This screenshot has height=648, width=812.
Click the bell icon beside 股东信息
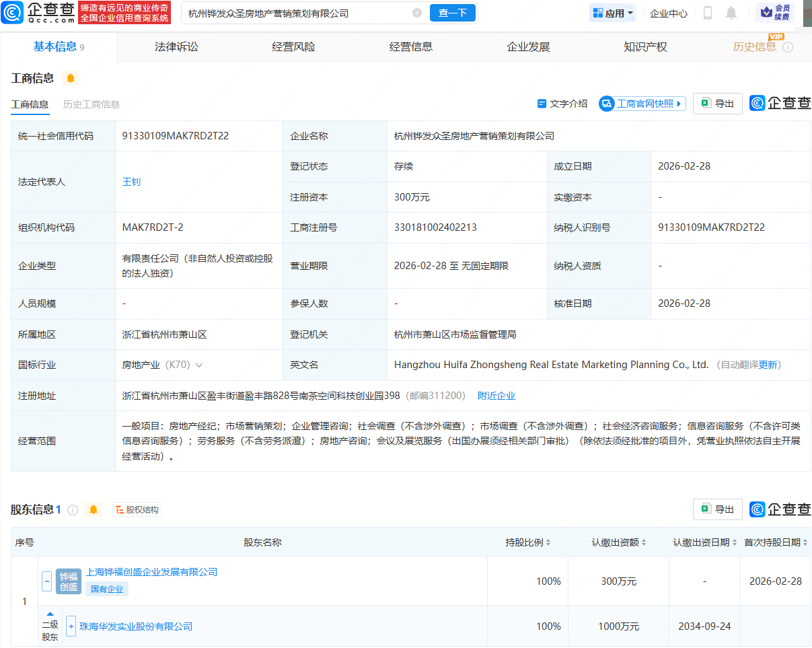94,510
